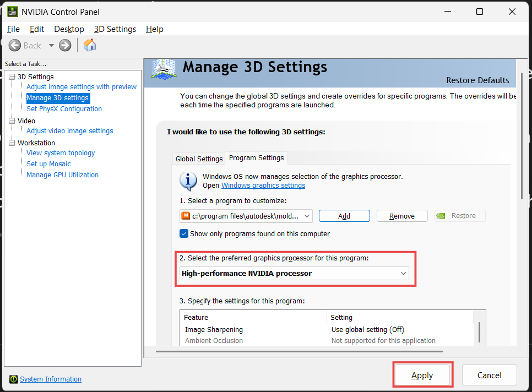This screenshot has width=532, height=392.
Task: Click the Apply button
Action: [x=422, y=375]
